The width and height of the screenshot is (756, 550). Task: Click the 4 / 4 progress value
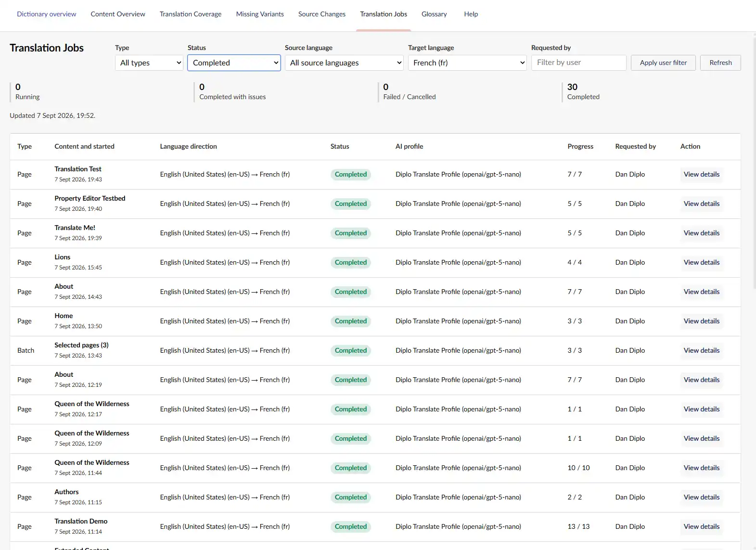(x=575, y=262)
